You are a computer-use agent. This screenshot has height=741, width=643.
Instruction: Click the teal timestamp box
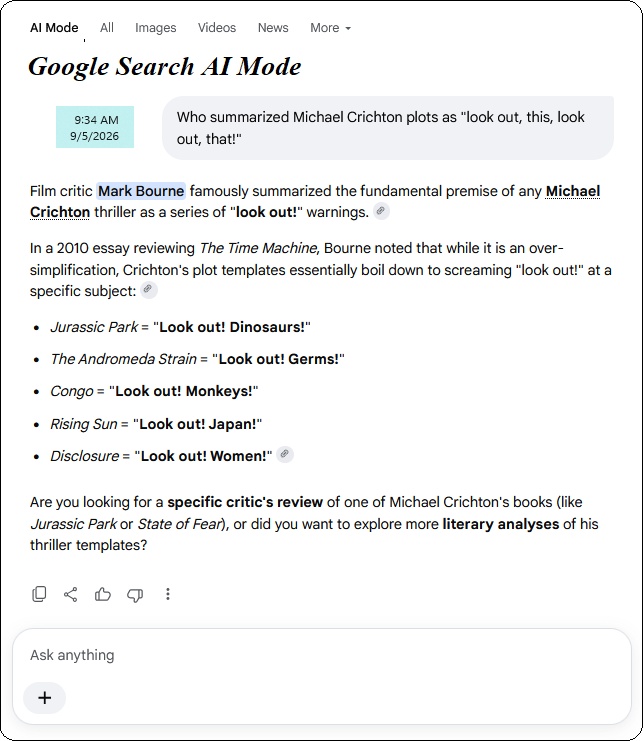click(95, 127)
